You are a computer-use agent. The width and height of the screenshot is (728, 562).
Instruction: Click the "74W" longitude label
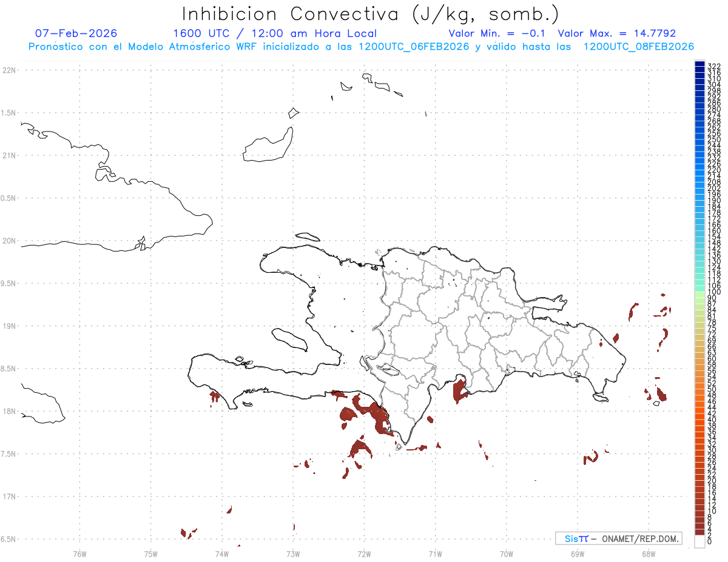pyautogui.click(x=222, y=553)
